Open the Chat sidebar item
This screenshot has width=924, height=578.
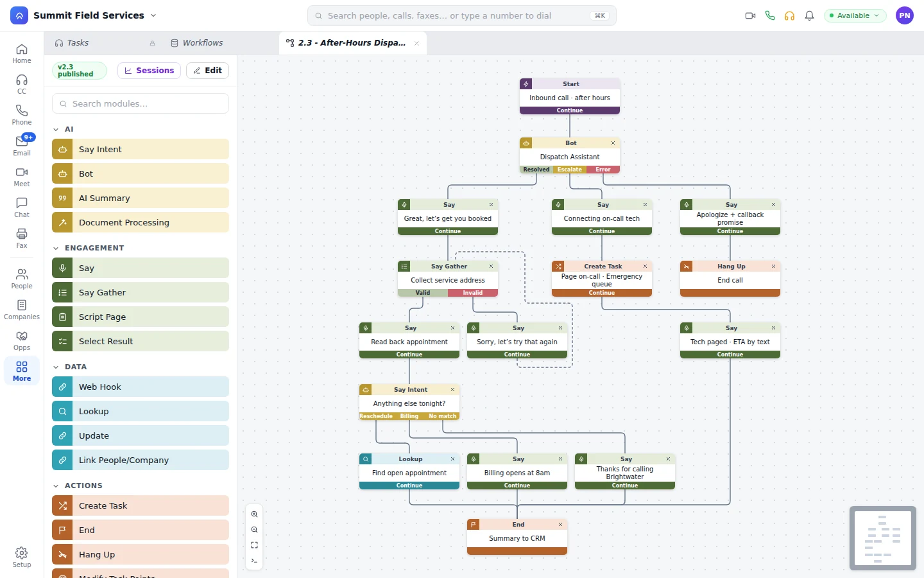point(22,208)
